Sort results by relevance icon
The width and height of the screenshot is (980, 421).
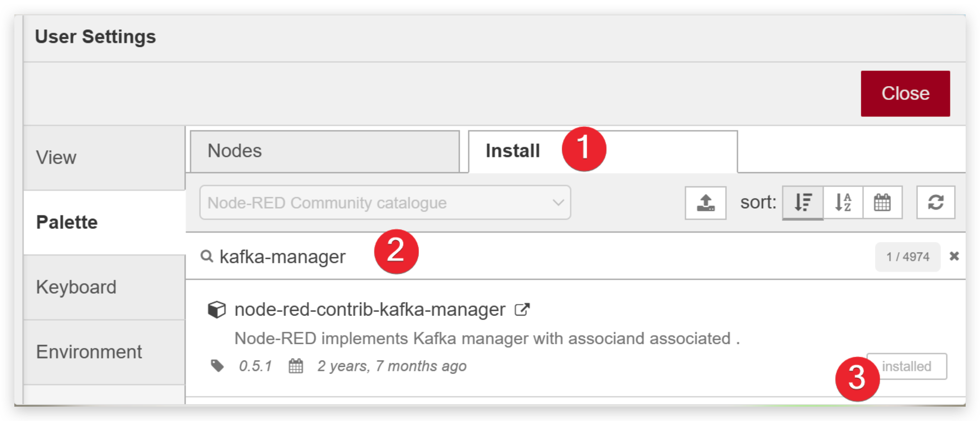803,203
